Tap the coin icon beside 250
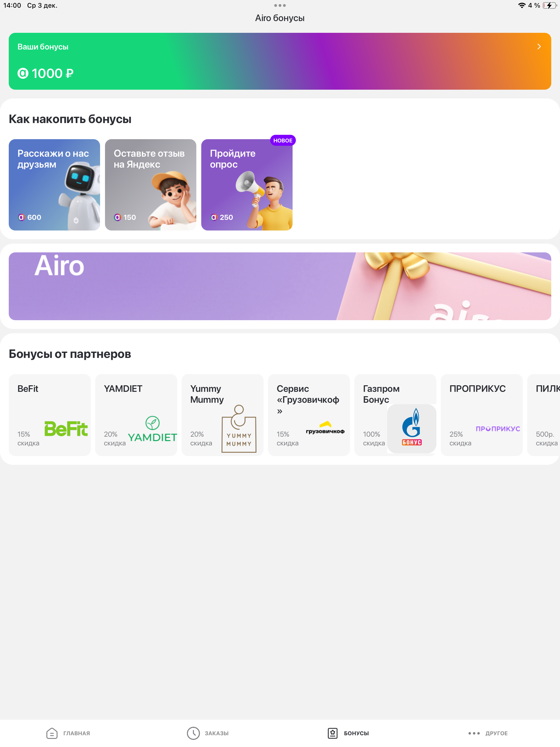The height and width of the screenshot is (747, 560). click(214, 217)
